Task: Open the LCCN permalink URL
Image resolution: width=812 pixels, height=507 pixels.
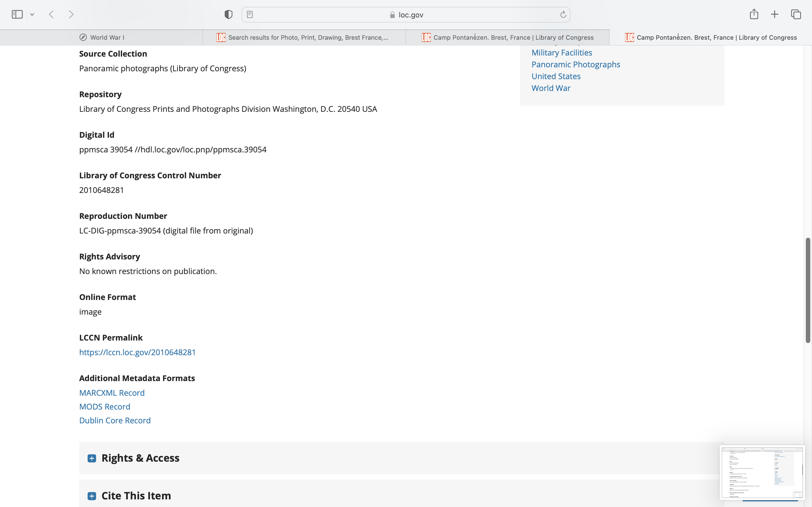Action: pyautogui.click(x=137, y=352)
